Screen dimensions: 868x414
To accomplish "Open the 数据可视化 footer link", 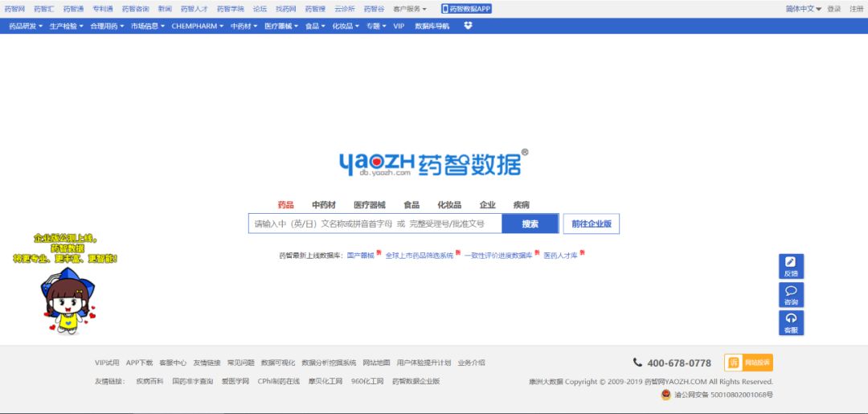I will point(278,363).
